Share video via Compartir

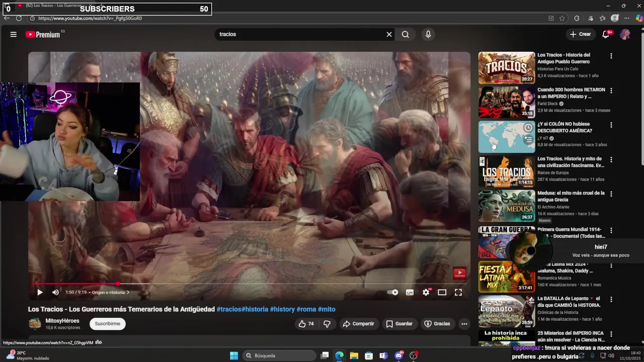(x=358, y=324)
